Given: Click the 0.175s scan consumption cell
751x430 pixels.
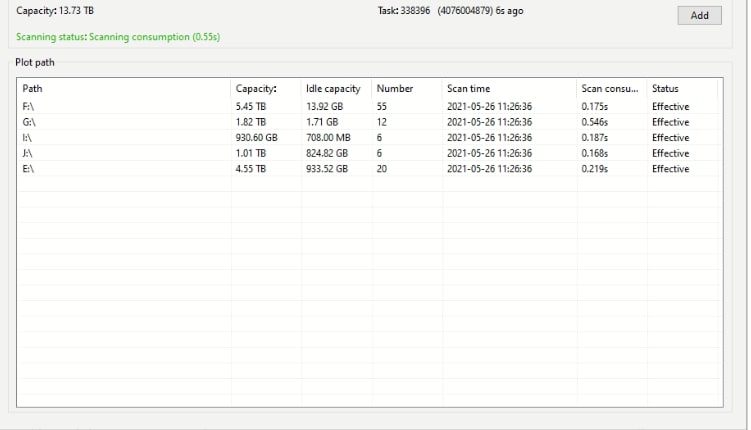Looking at the screenshot, I should coord(594,106).
